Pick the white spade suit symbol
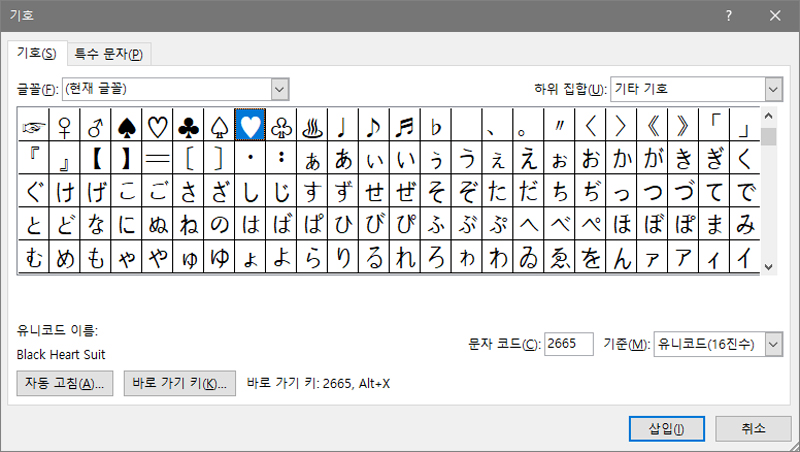The image size is (800, 452). pos(219,125)
